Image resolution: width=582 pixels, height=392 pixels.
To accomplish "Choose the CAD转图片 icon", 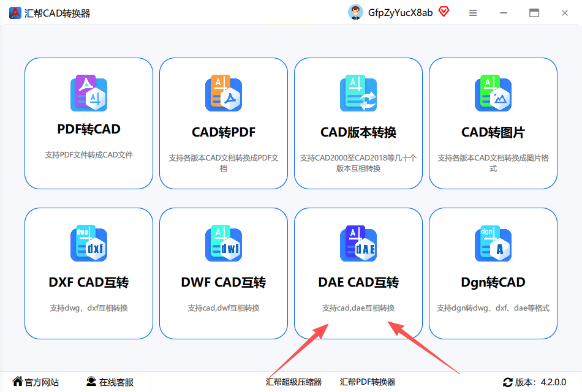I will [x=493, y=93].
